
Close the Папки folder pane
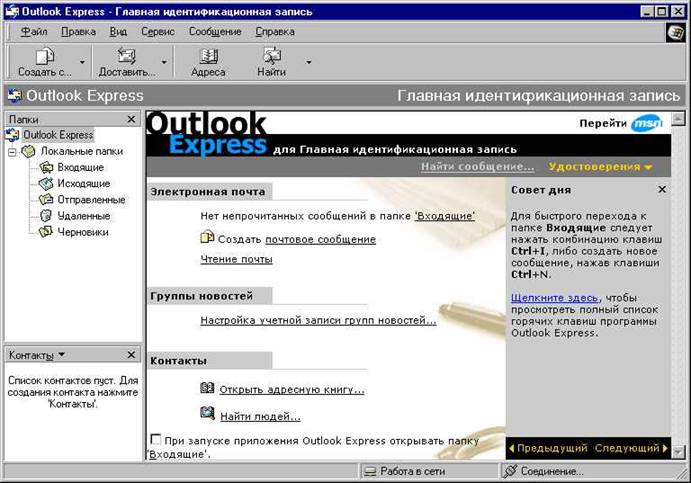click(x=131, y=119)
